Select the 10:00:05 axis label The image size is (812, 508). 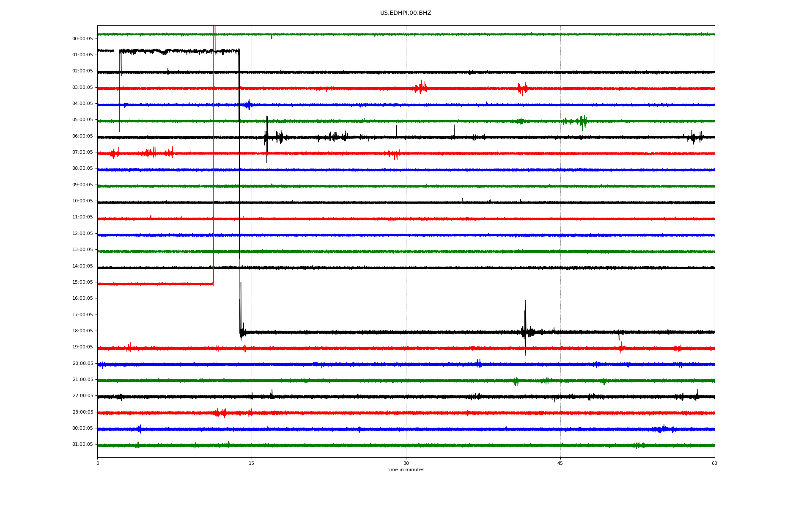click(x=82, y=201)
